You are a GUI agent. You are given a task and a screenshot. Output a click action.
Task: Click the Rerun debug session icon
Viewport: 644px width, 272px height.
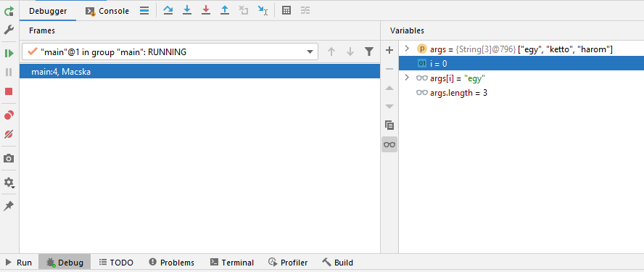pos(9,11)
